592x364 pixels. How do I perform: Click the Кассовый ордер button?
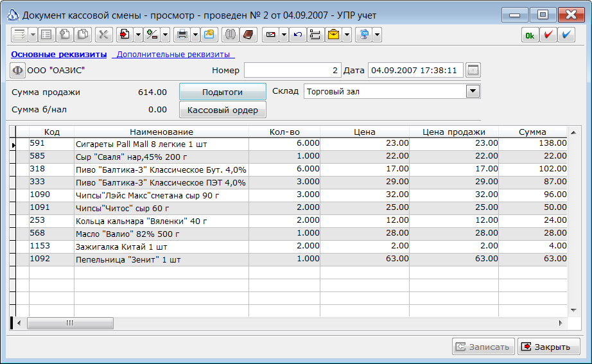pyautogui.click(x=223, y=110)
